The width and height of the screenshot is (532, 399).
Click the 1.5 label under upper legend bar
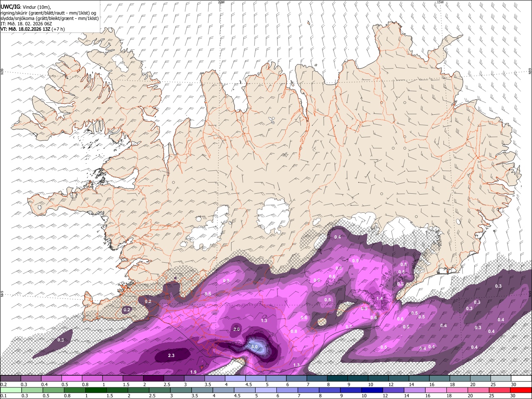coord(126,384)
